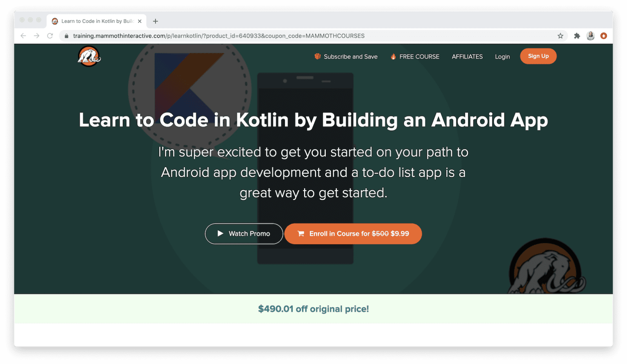The width and height of the screenshot is (627, 364).
Task: Open a new browser tab with the plus button
Action: (155, 21)
